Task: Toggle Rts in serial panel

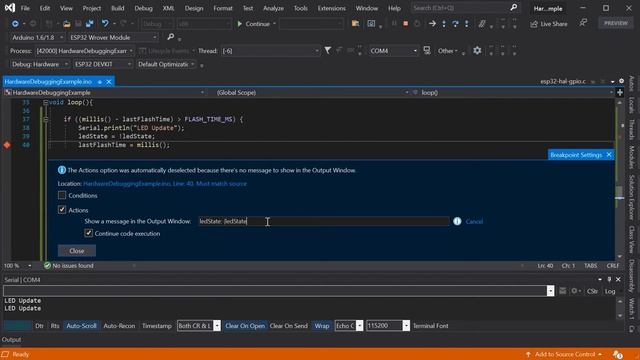Action: 55,326
